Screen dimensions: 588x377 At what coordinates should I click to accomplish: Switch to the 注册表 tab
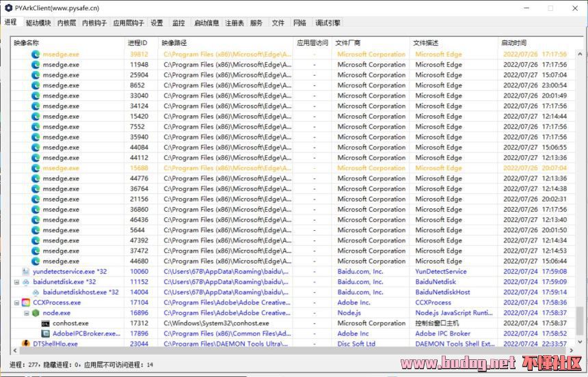click(x=235, y=23)
